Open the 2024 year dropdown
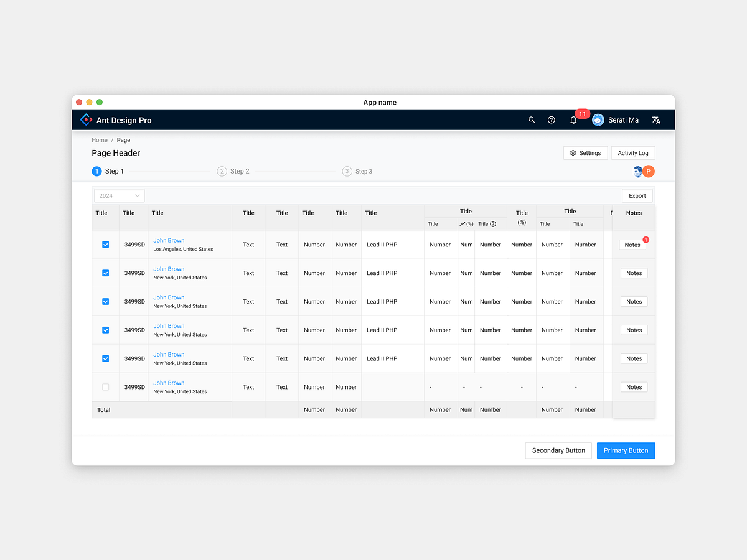This screenshot has width=747, height=560. click(120, 195)
